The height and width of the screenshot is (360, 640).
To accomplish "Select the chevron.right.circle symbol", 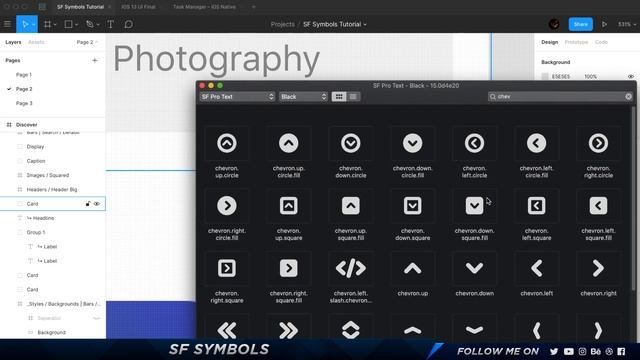I will click(x=598, y=143).
